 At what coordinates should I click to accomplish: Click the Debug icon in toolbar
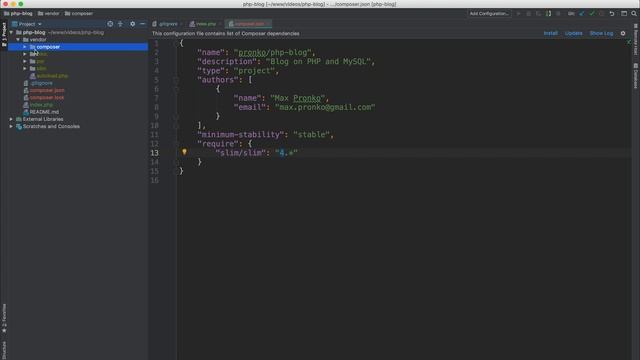coord(529,13)
